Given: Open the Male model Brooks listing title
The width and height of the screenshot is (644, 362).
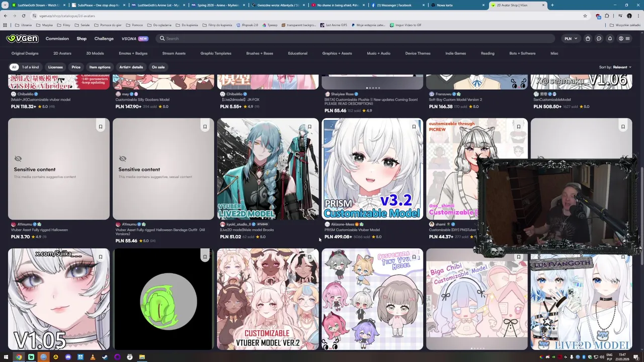Looking at the screenshot, I should point(247,230).
